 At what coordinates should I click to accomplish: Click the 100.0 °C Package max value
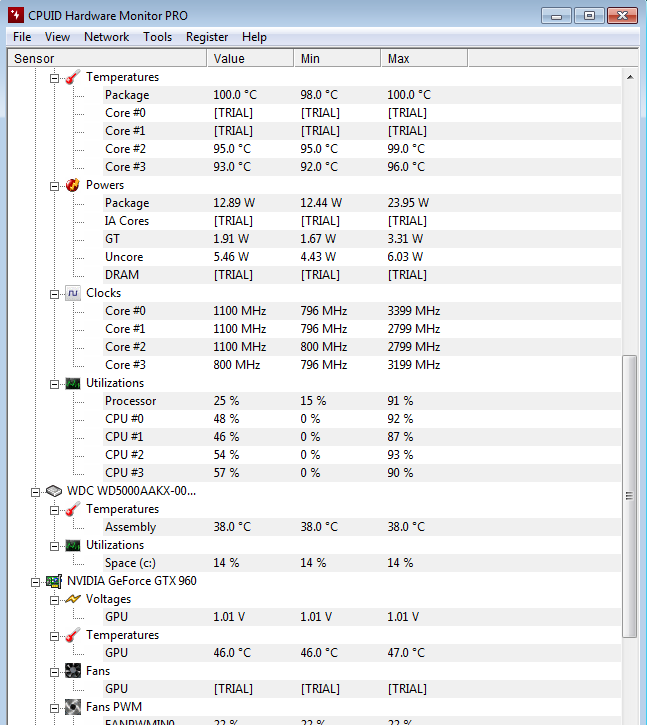click(409, 95)
